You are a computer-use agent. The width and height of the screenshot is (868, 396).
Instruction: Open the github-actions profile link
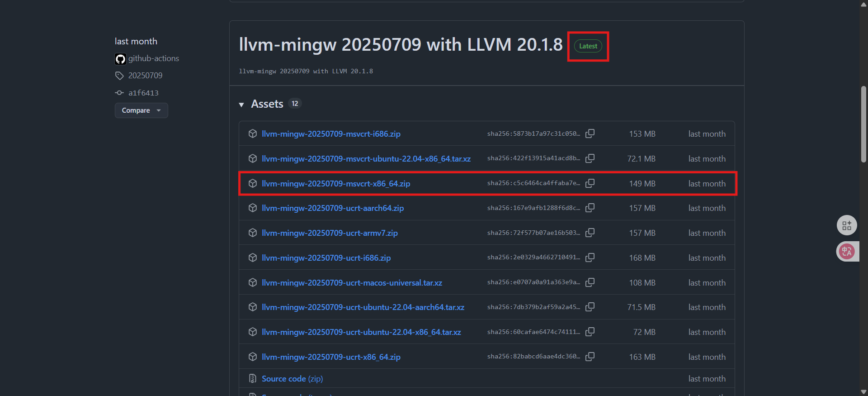coord(154,58)
